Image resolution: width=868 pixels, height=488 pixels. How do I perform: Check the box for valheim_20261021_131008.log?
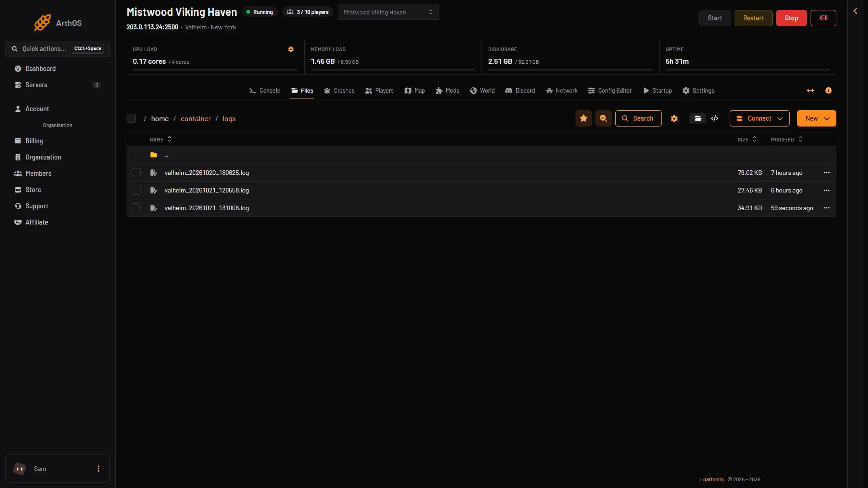tap(136, 208)
